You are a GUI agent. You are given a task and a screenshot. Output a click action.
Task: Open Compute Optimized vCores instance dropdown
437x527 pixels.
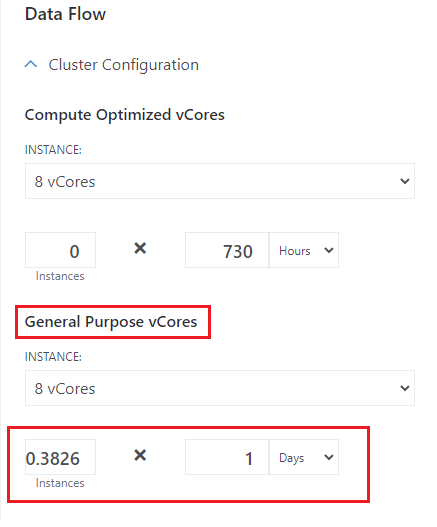(x=220, y=181)
